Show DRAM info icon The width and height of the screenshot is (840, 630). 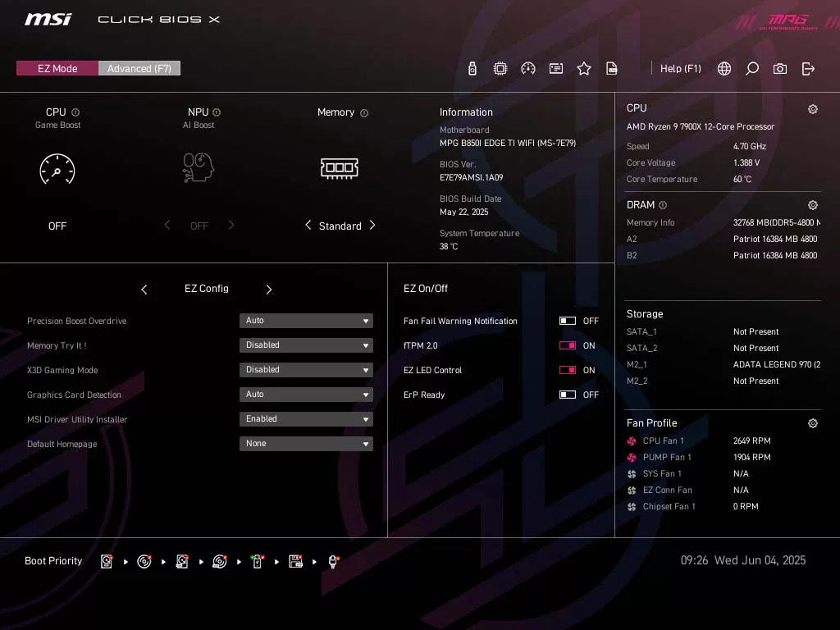(x=663, y=205)
